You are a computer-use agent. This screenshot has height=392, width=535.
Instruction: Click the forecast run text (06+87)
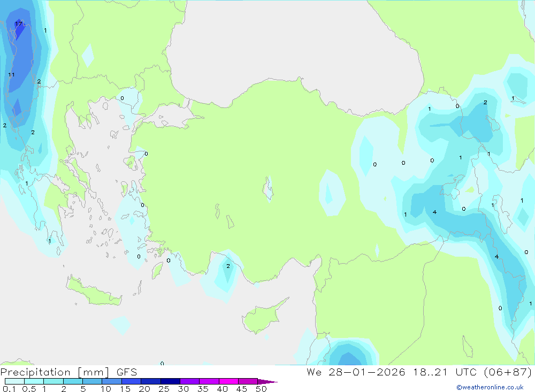pyautogui.click(x=508, y=372)
